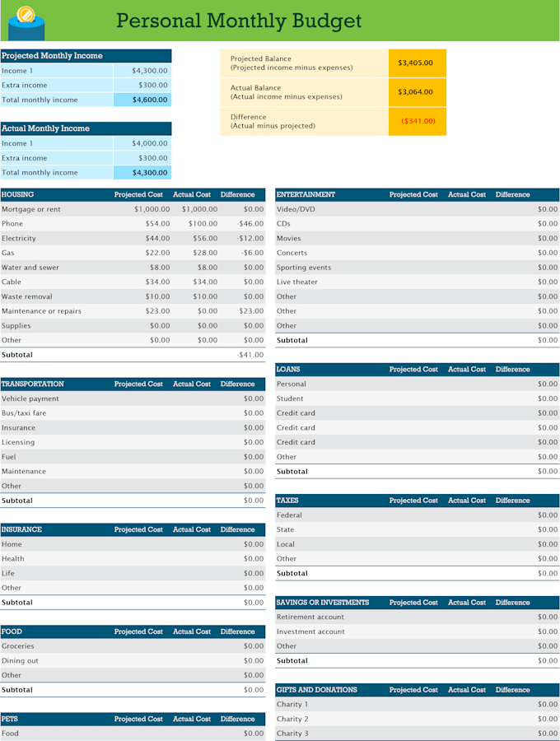Select the Personal Monthly Budget title

point(239,21)
